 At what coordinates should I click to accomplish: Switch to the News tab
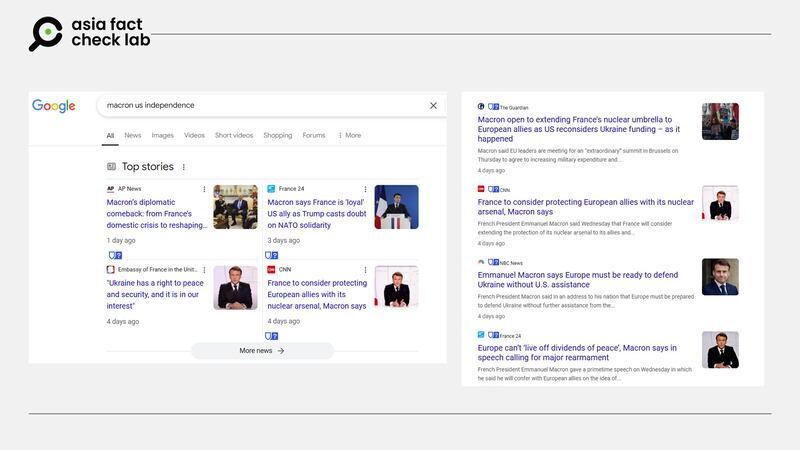click(x=132, y=135)
